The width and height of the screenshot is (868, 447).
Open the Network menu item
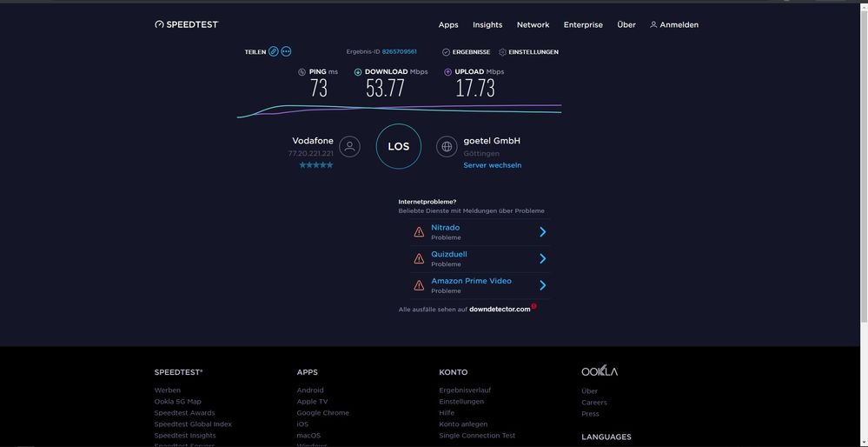[533, 25]
